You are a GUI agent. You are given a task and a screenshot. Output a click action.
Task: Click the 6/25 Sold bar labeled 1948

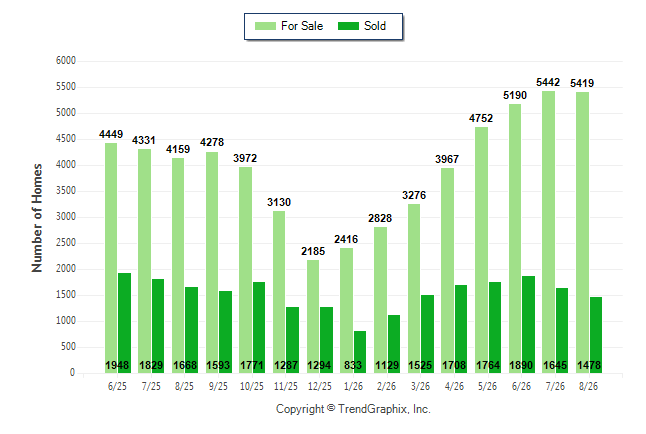124,323
